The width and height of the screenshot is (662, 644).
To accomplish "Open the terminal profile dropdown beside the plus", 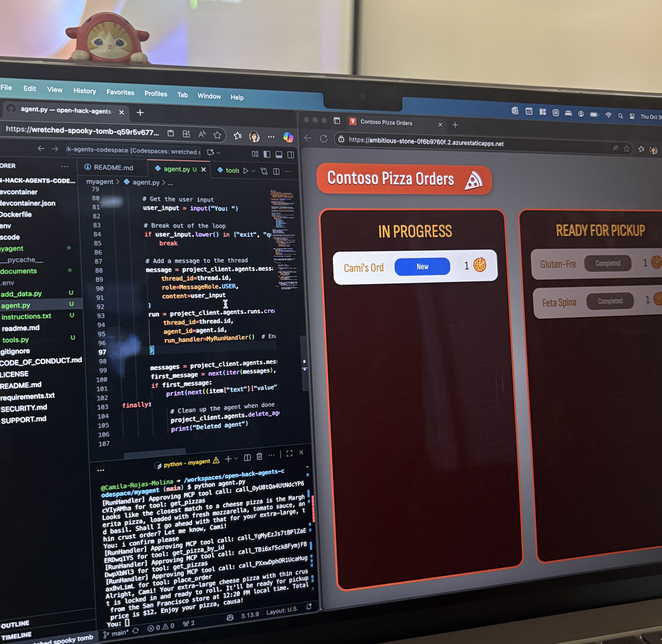I will [236, 458].
